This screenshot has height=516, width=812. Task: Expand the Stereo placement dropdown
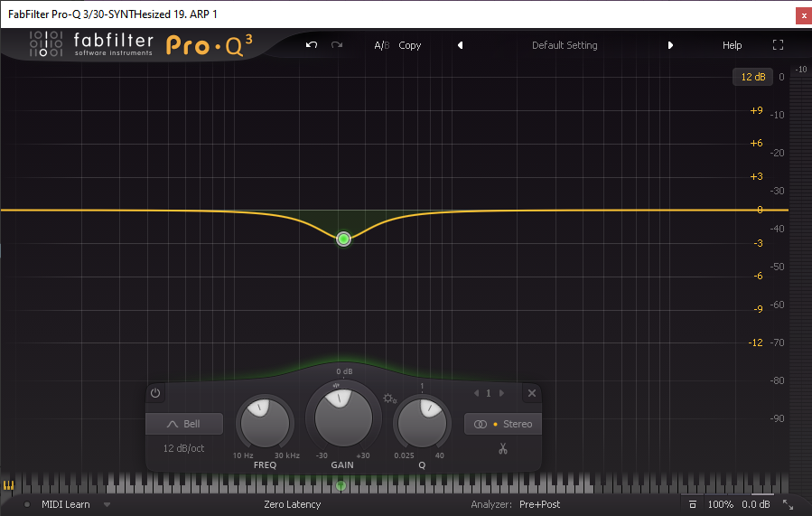click(x=503, y=424)
